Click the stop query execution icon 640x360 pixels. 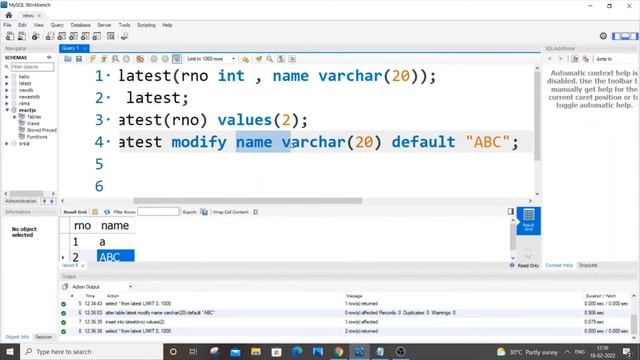127,59
